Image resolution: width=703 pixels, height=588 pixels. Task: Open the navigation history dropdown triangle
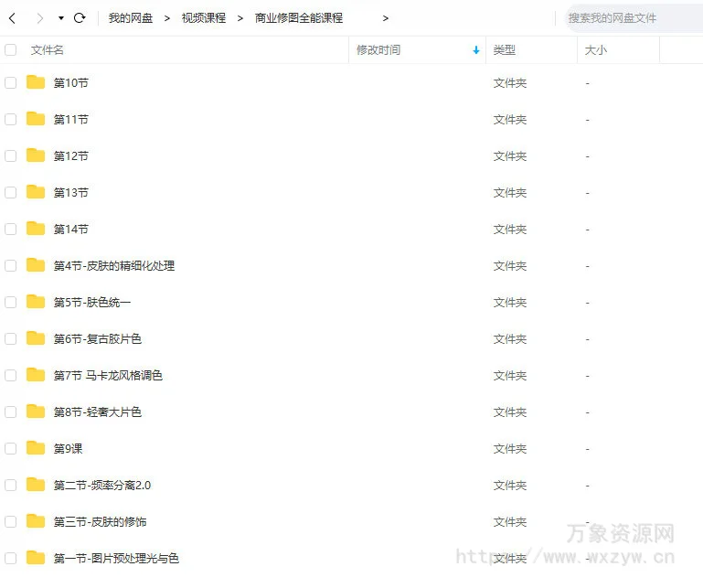coord(61,18)
